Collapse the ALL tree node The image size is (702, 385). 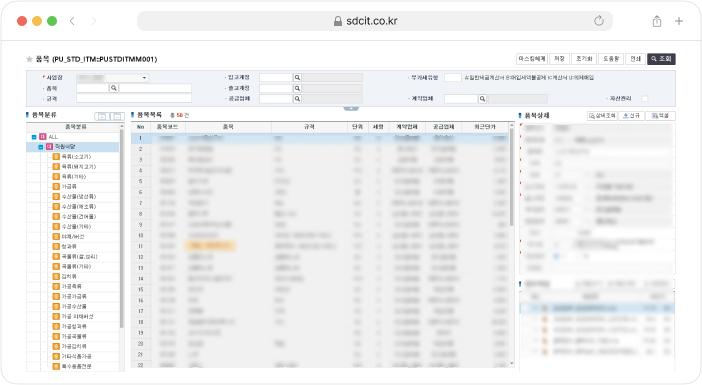point(34,137)
